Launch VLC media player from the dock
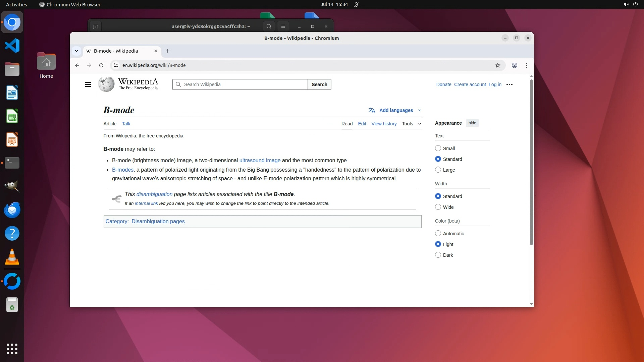 12,257
